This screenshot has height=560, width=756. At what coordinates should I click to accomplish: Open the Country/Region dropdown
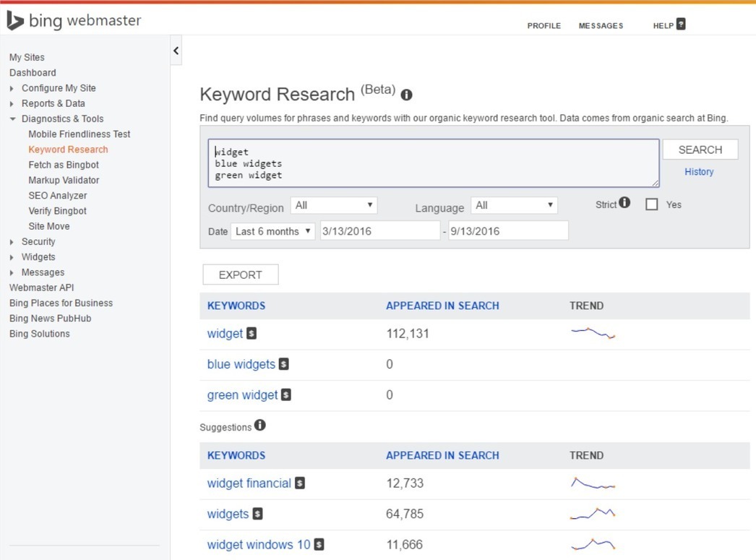click(333, 204)
